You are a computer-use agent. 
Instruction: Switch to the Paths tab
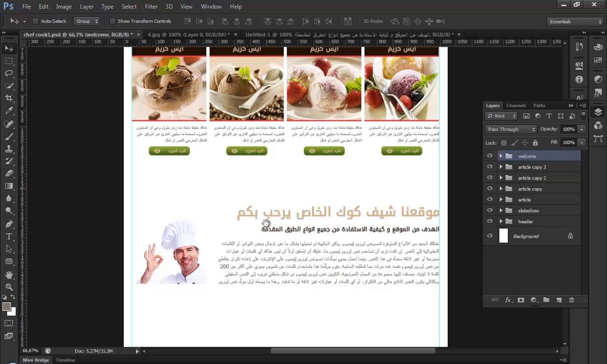(539, 106)
